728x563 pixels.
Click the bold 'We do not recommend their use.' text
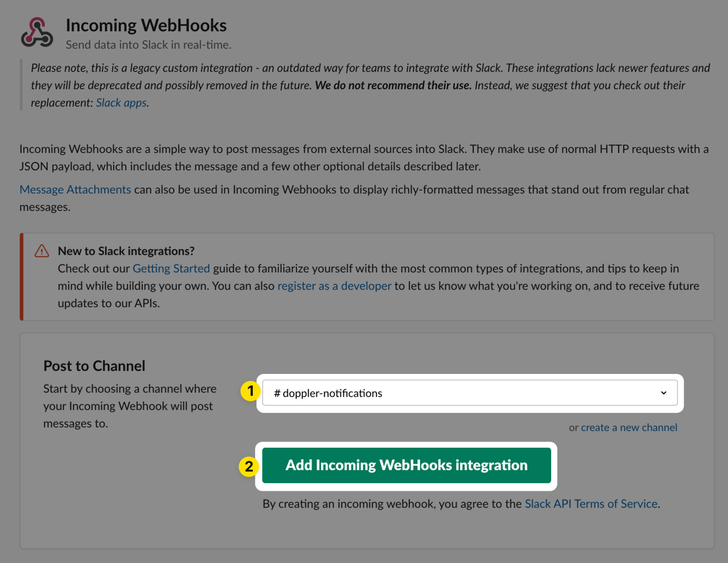point(393,86)
